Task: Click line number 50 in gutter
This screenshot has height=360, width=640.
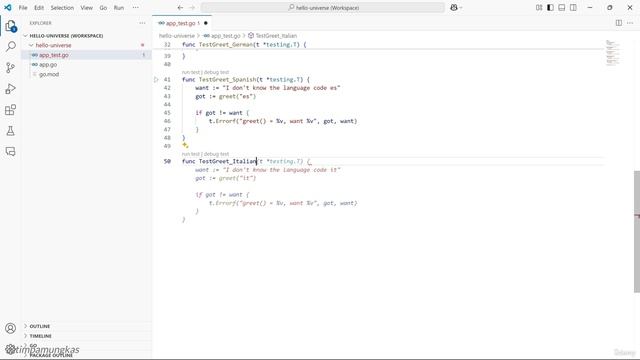Action: click(x=167, y=161)
